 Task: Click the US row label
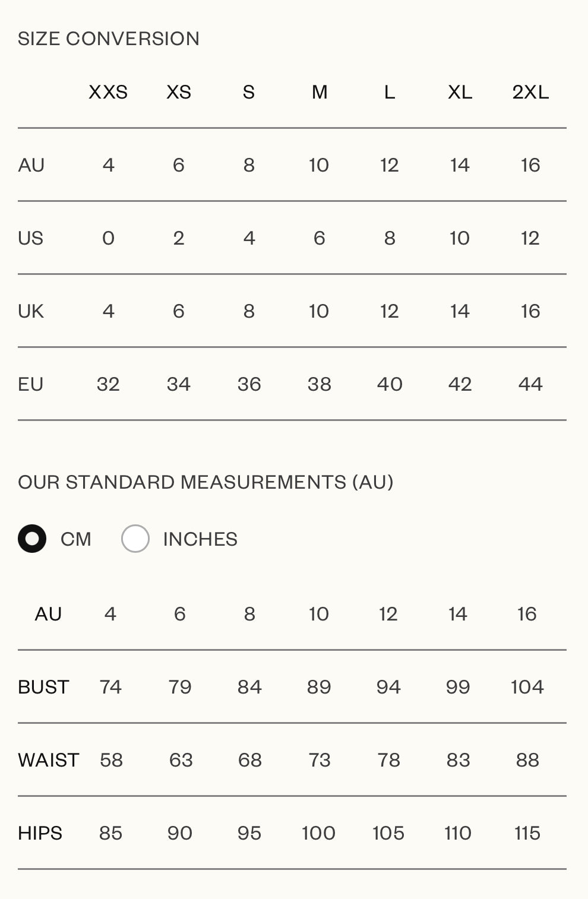[x=31, y=238]
